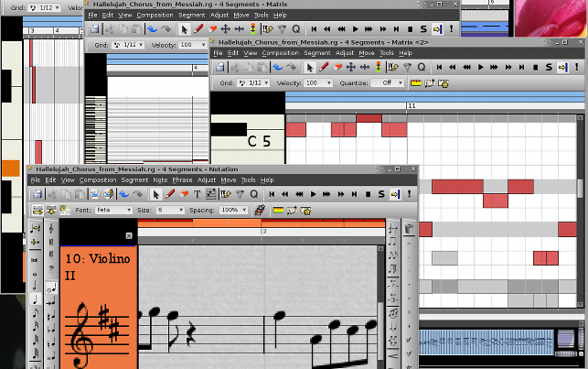Open the Adjust menu in Matrix <2>
Viewport: 588px width, 369px height.
pyautogui.click(x=345, y=53)
